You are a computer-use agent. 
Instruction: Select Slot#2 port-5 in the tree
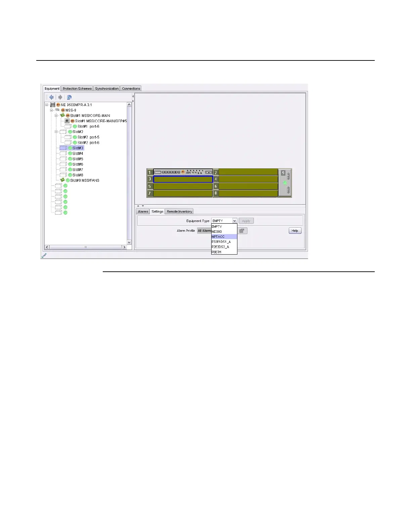coord(88,137)
